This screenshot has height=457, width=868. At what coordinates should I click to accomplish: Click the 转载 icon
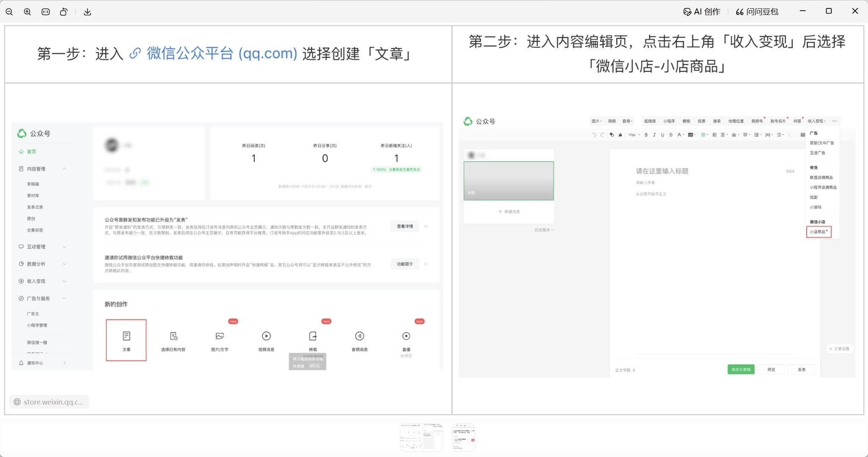[x=313, y=336]
